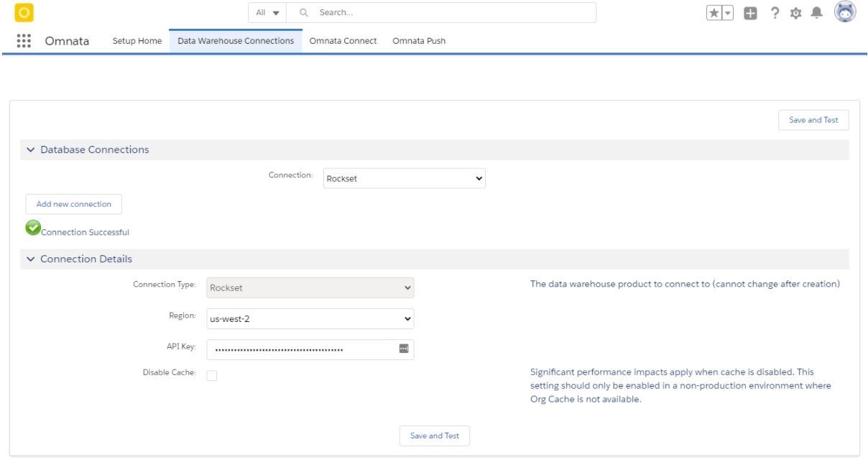The width and height of the screenshot is (868, 460).
Task: Click the Disable Cache label
Action: [169, 372]
